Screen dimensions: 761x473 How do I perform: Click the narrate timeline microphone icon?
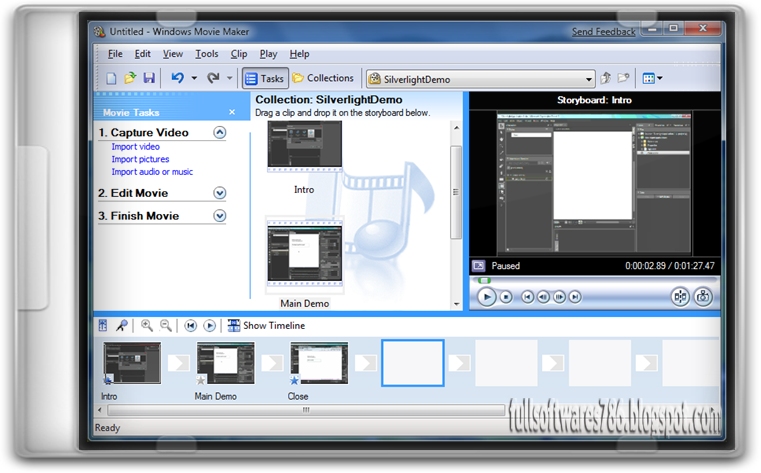tap(121, 326)
